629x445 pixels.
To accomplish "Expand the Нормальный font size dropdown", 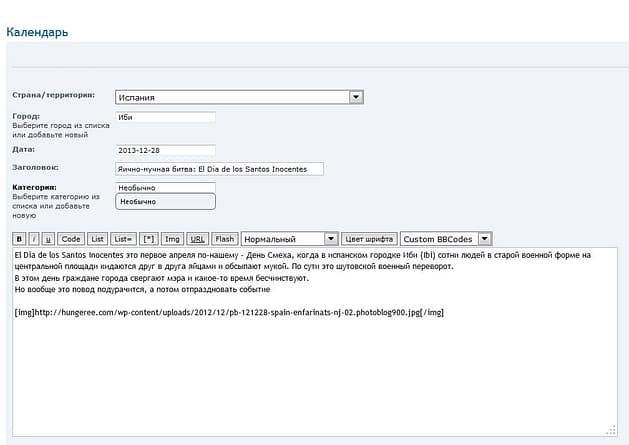I will click(x=290, y=239).
